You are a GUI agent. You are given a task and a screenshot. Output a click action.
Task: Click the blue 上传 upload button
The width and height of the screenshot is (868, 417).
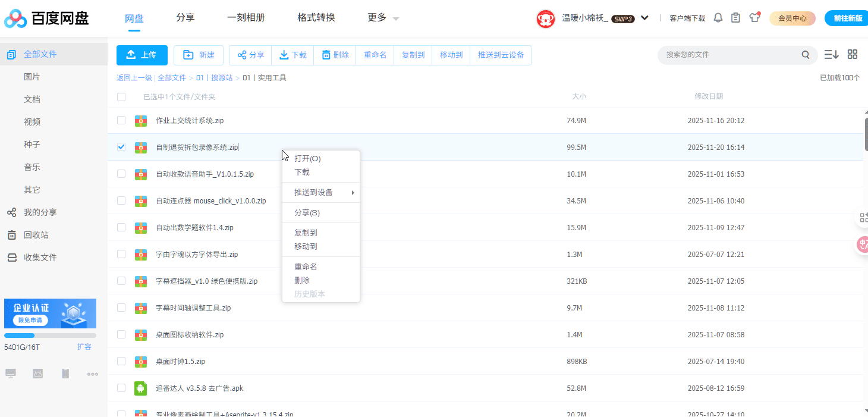[141, 55]
